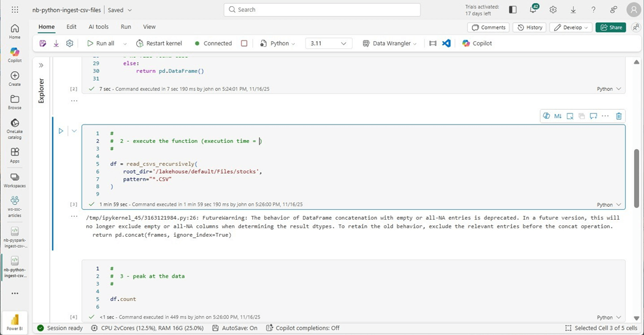
Task: Click the Share button
Action: 610,28
